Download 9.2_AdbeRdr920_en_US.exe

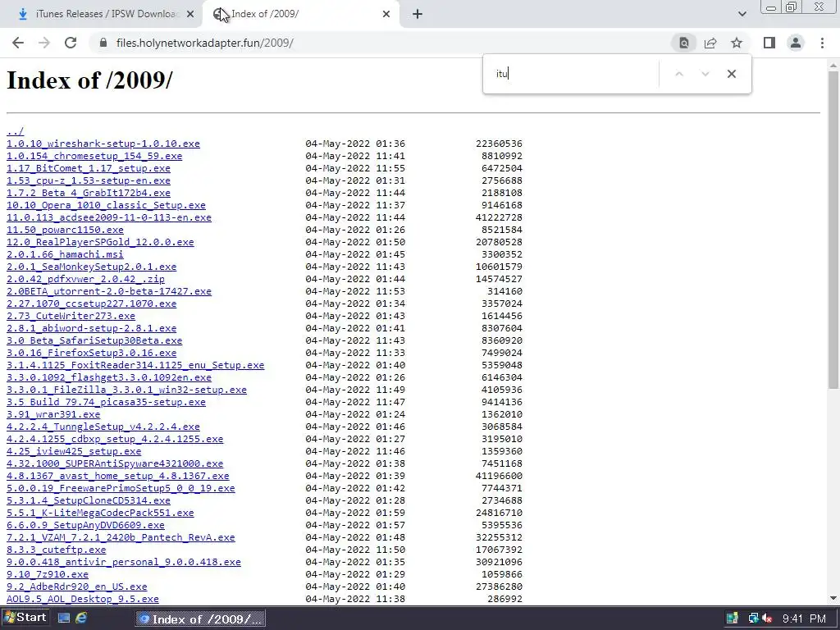[76, 587]
